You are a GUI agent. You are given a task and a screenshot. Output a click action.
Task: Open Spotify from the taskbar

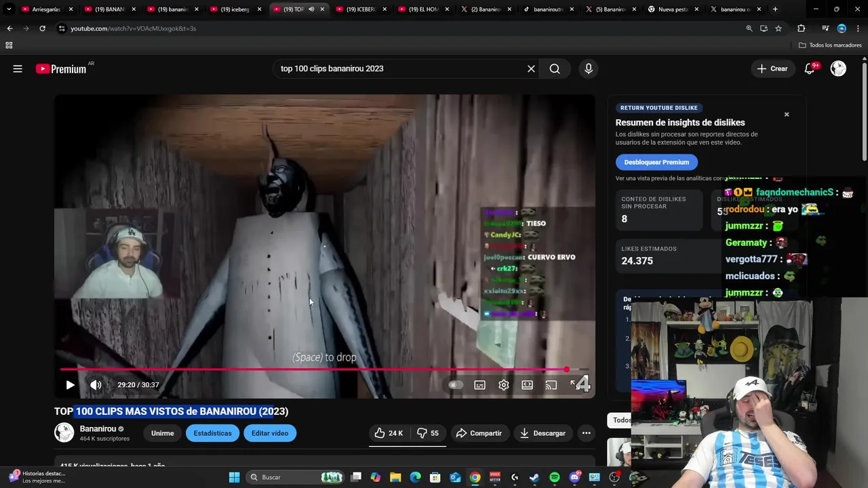(555, 477)
